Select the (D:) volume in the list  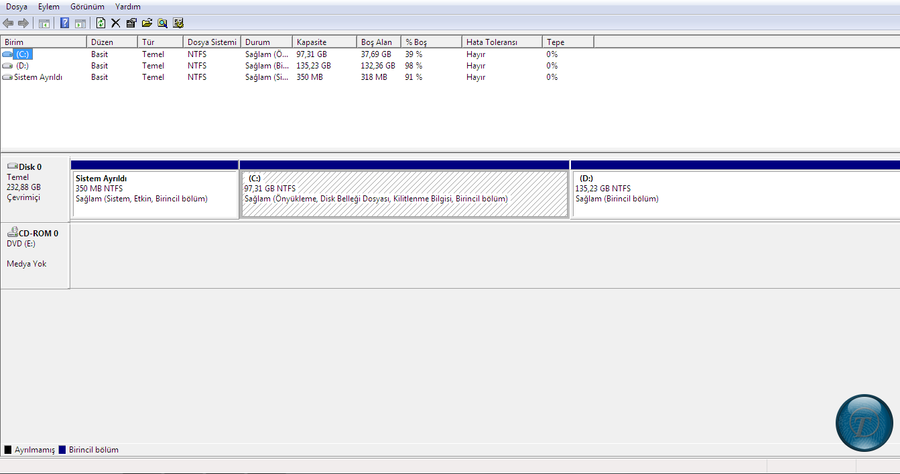(x=22, y=65)
